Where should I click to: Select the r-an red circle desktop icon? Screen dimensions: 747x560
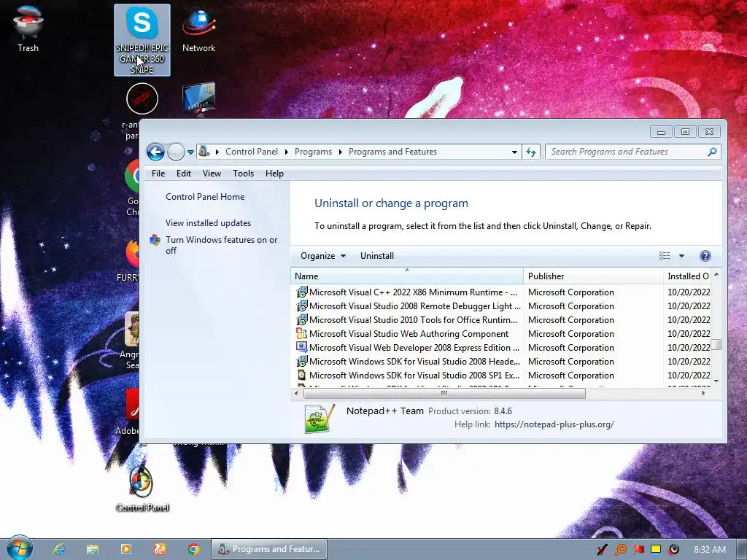pyautogui.click(x=142, y=98)
